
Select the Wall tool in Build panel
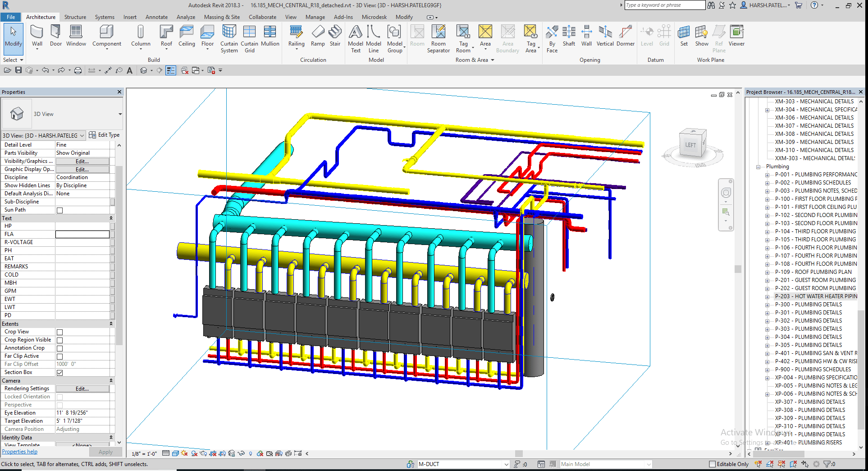(37, 36)
